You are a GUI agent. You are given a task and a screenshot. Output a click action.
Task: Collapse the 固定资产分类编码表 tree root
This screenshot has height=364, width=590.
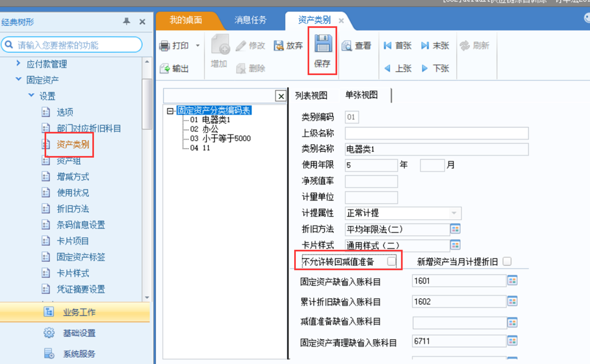click(x=171, y=111)
